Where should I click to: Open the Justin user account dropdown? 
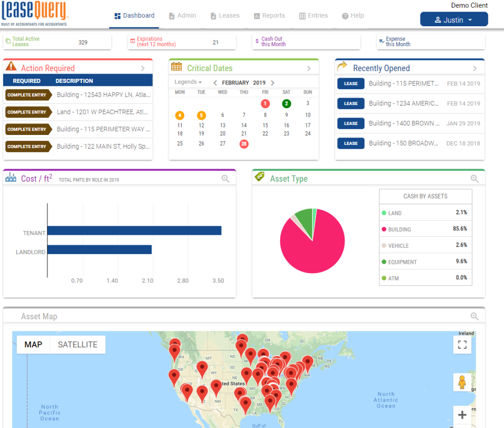pyautogui.click(x=454, y=19)
